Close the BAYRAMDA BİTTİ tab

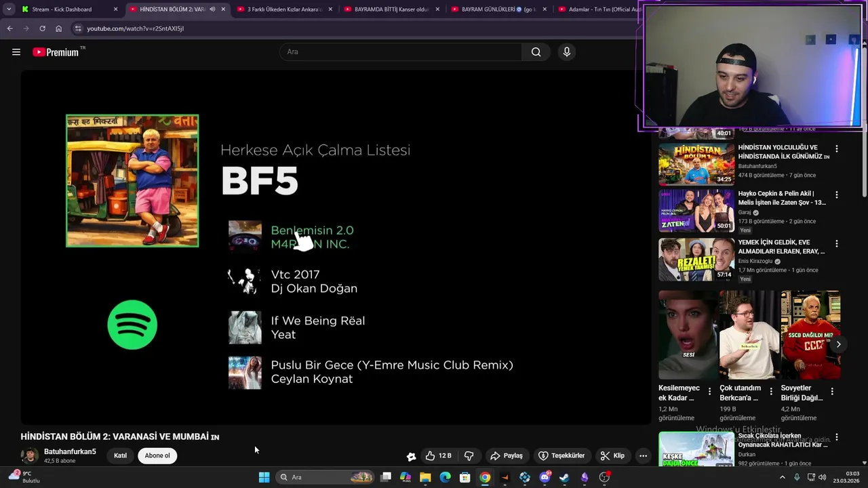[437, 9]
